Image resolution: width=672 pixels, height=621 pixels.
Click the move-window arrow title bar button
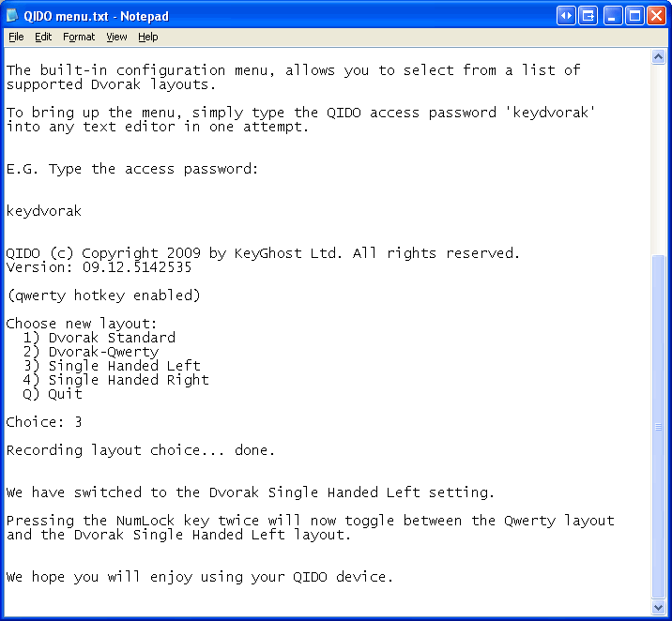[588, 16]
